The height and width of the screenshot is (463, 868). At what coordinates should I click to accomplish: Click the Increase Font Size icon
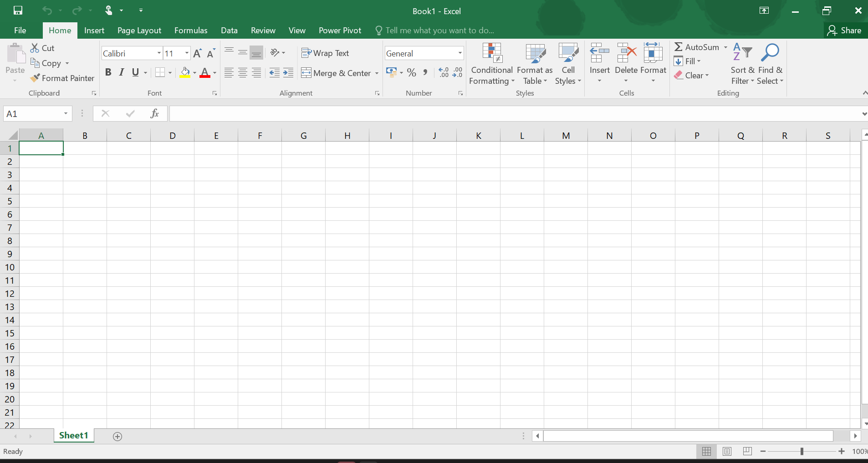pos(197,53)
